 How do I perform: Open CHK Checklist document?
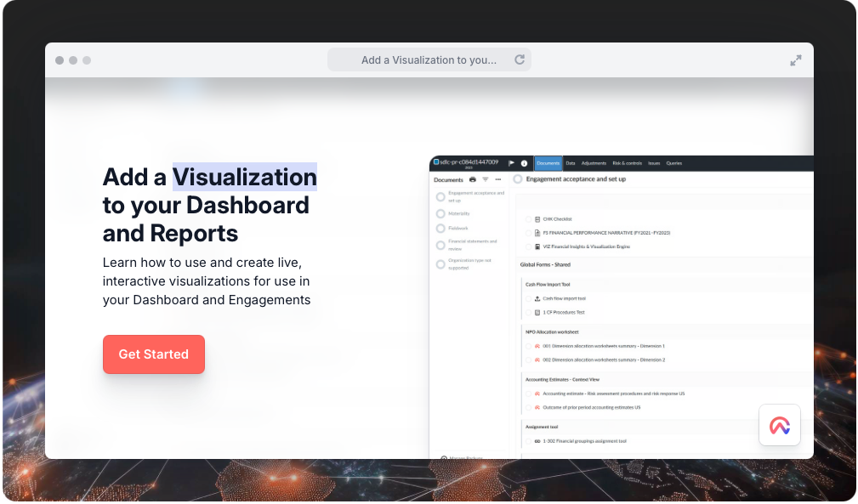pyautogui.click(x=557, y=219)
